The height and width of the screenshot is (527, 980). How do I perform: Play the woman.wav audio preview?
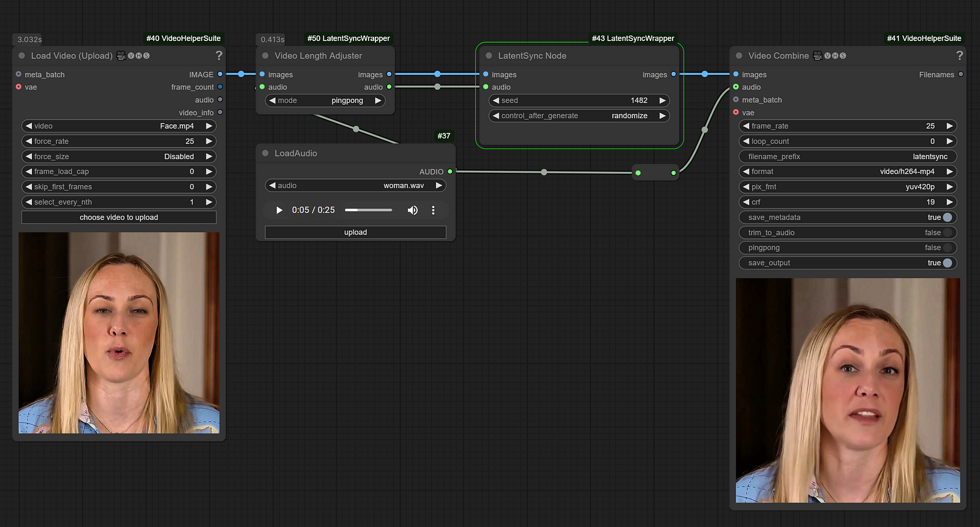click(279, 210)
